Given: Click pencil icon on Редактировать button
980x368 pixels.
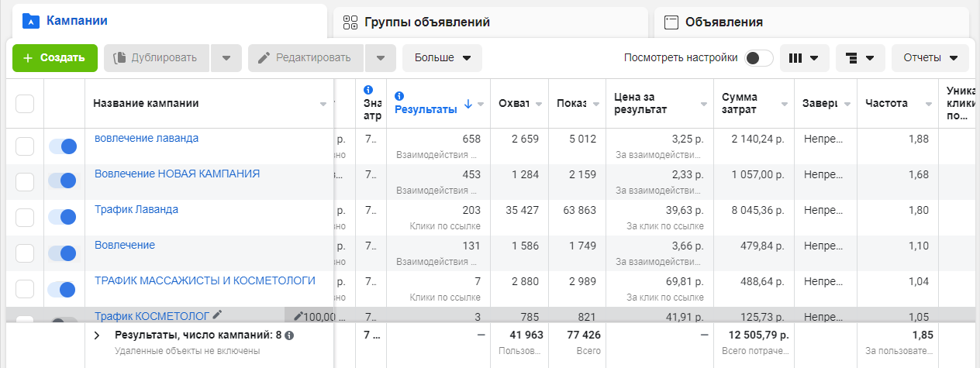Looking at the screenshot, I should click(263, 58).
